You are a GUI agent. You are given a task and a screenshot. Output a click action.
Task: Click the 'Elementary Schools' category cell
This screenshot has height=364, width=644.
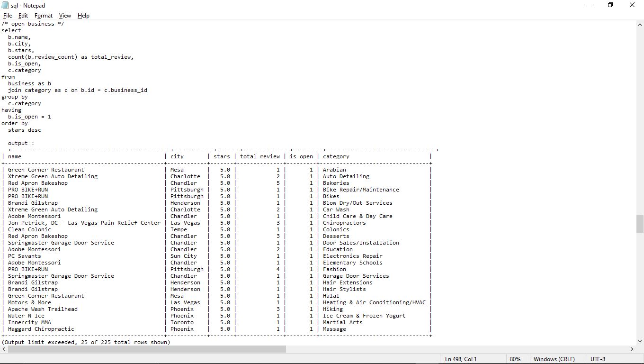[x=353, y=263]
